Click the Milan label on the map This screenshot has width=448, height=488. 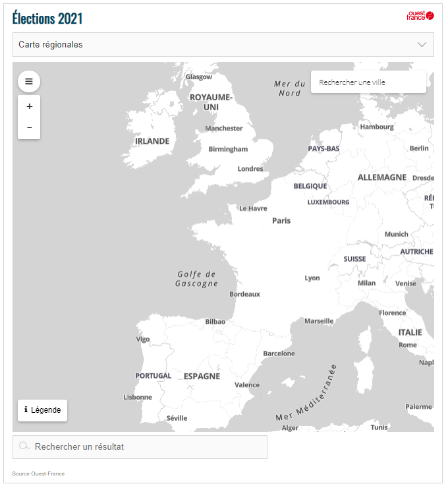(366, 283)
